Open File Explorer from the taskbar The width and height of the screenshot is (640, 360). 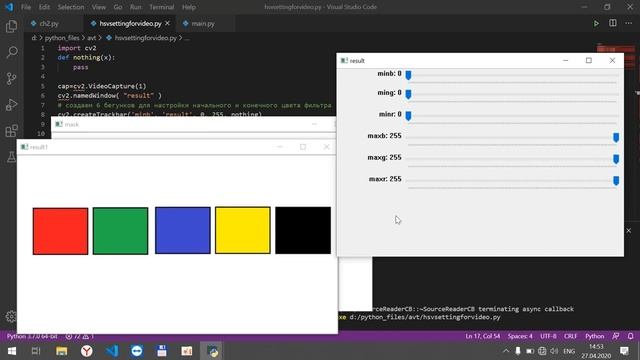click(62, 351)
